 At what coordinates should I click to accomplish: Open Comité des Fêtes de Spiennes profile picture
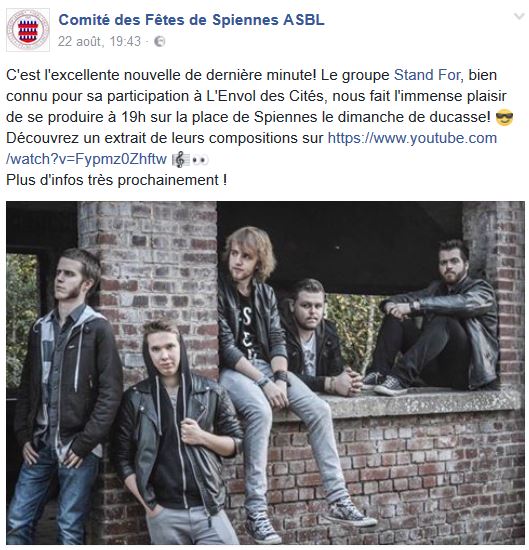pos(28,30)
